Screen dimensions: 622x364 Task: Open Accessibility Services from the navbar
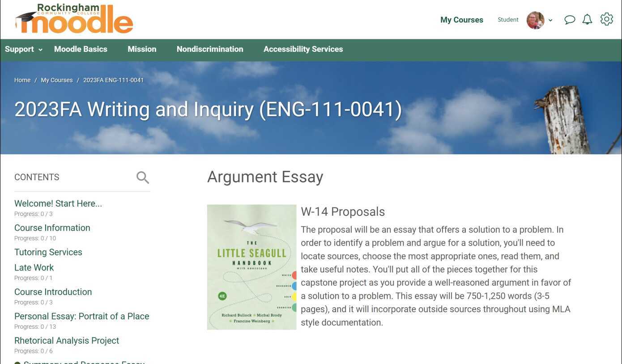(x=303, y=49)
